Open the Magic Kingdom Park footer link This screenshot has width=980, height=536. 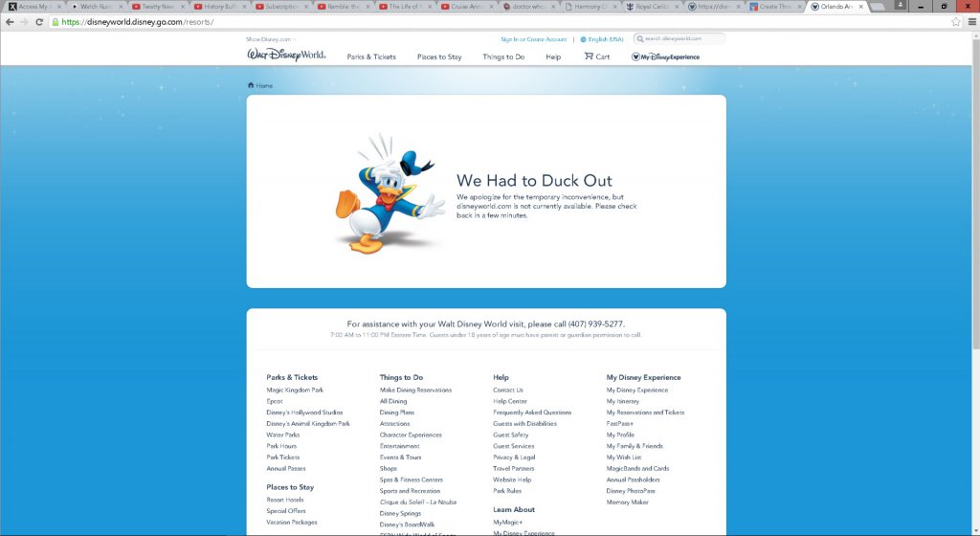tap(295, 390)
